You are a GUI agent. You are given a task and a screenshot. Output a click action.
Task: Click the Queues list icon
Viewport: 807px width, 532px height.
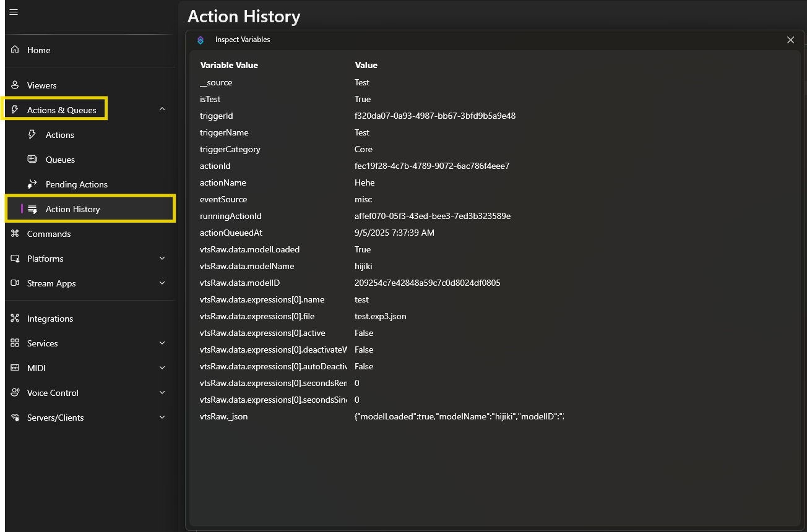32,160
